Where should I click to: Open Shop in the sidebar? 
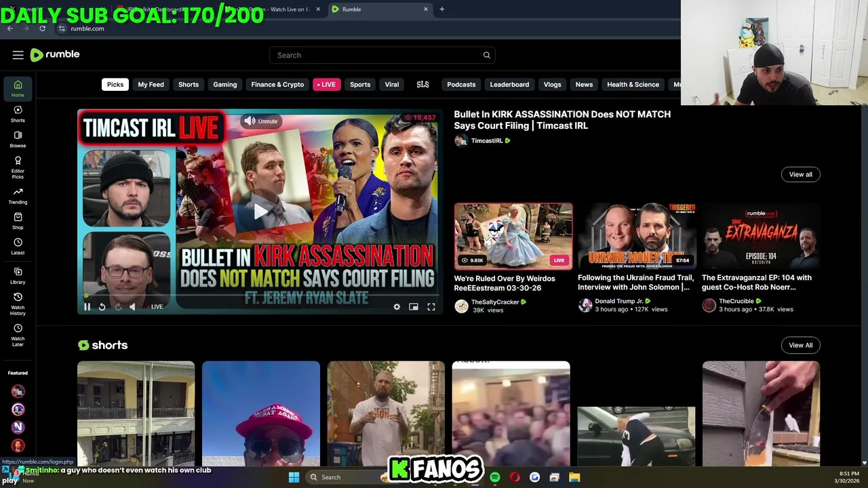click(x=18, y=222)
